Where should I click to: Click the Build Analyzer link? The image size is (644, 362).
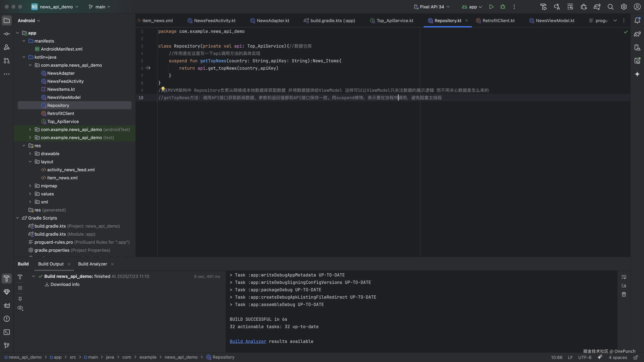[248, 341]
